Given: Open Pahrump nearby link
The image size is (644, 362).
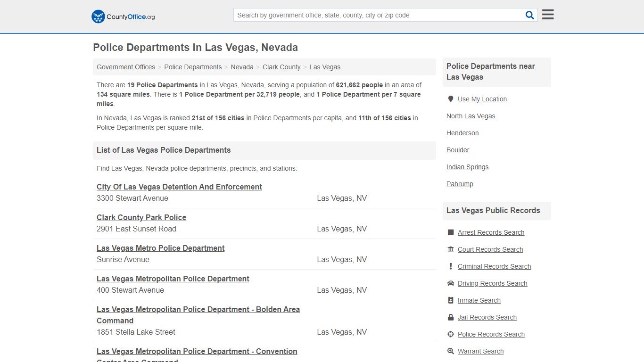Looking at the screenshot, I should coord(460,184).
